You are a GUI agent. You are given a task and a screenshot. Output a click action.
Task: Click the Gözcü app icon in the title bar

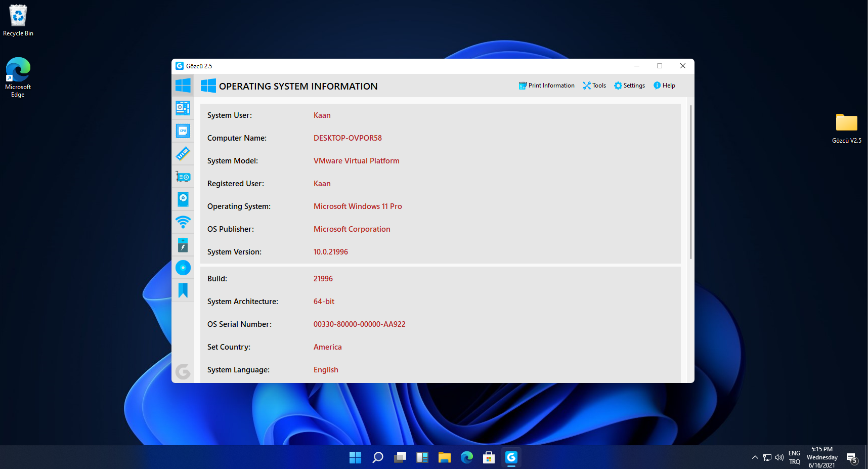tap(179, 66)
